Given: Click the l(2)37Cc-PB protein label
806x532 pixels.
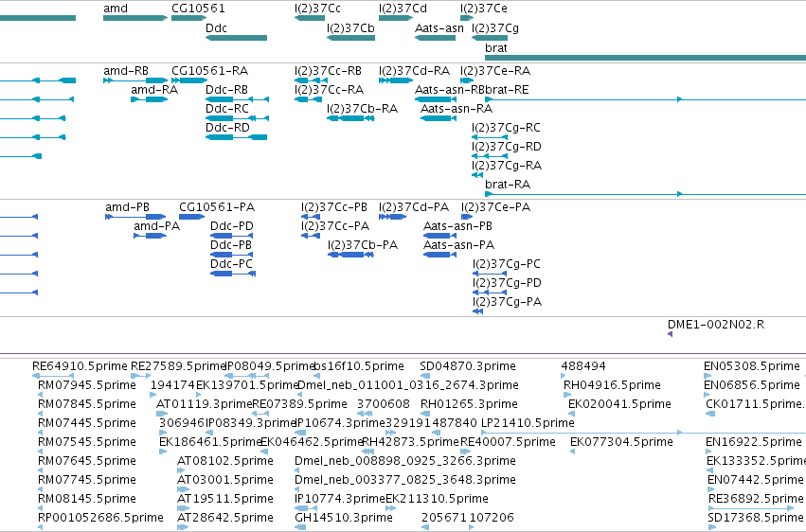Looking at the screenshot, I should tap(334, 207).
